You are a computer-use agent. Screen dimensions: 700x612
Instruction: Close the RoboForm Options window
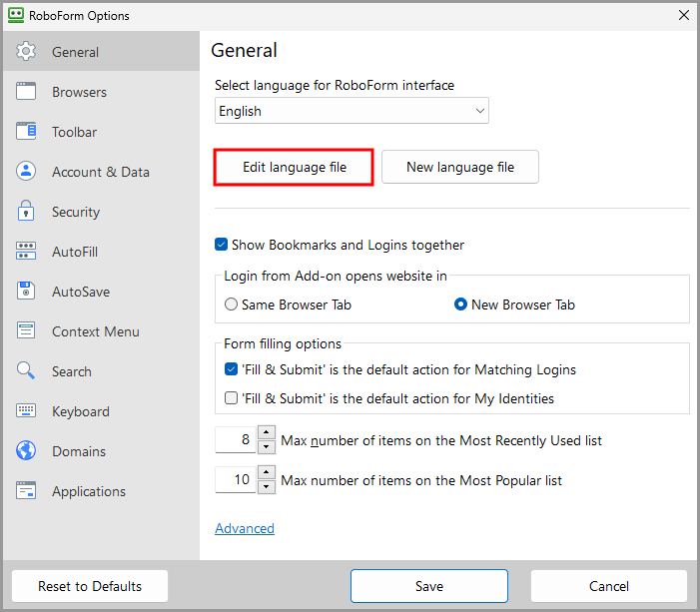pos(683,15)
